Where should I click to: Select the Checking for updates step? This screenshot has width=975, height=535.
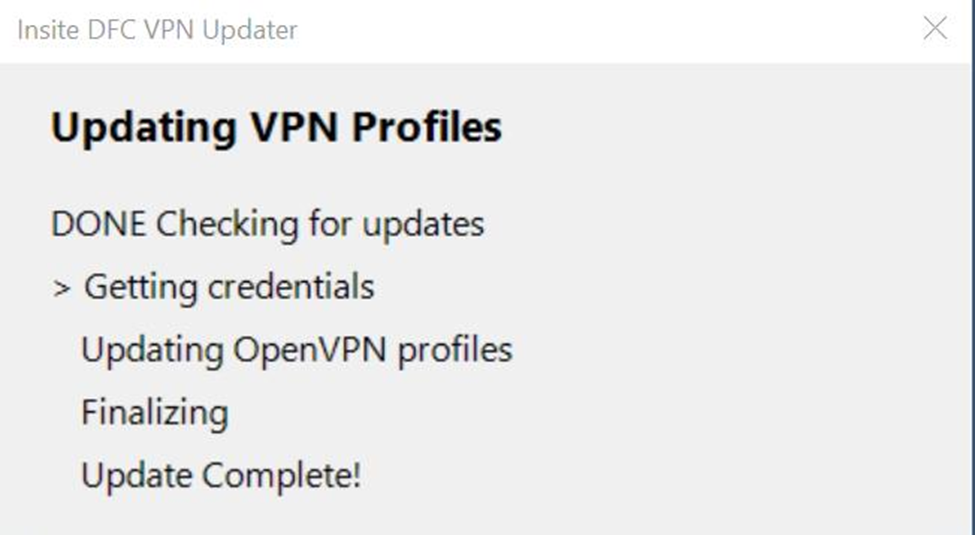click(320, 224)
